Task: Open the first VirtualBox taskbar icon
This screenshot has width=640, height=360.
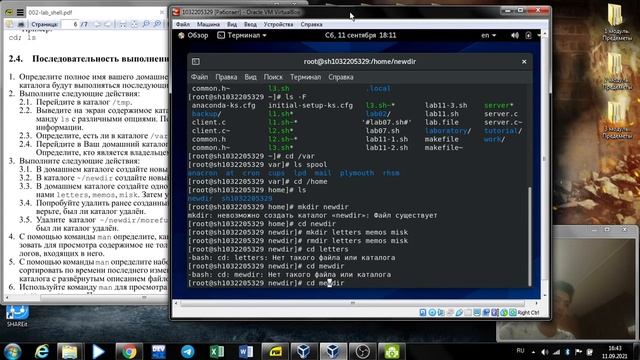Action: pyautogui.click(x=303, y=351)
